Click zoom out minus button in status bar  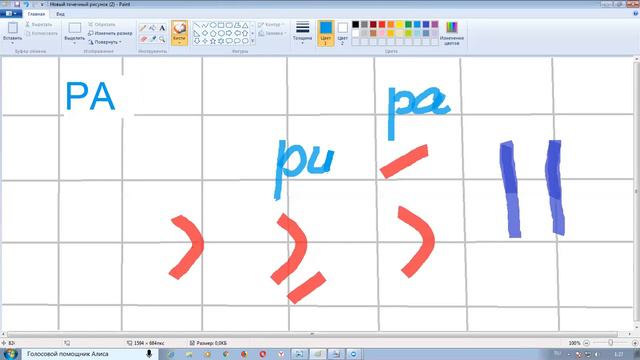point(586,343)
